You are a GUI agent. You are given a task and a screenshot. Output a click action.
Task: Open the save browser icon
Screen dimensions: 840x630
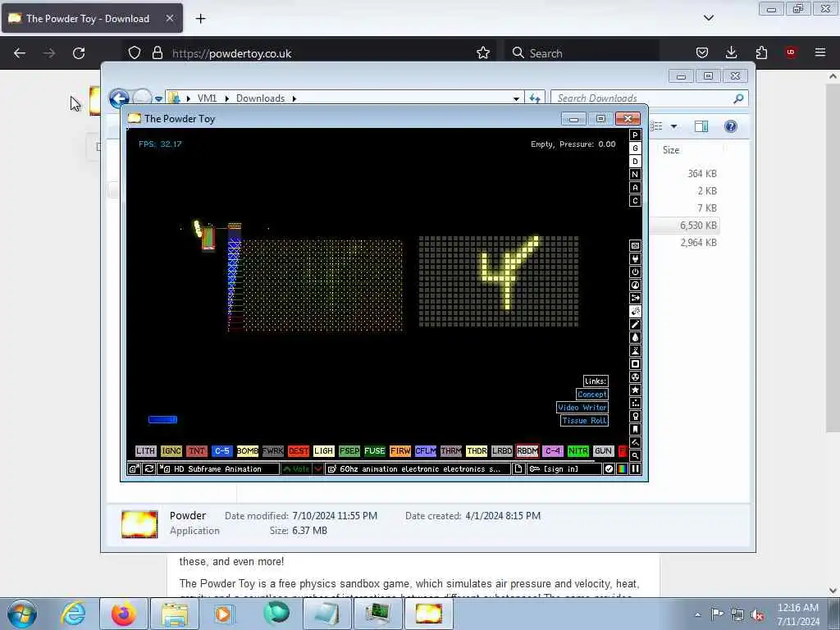tap(134, 468)
